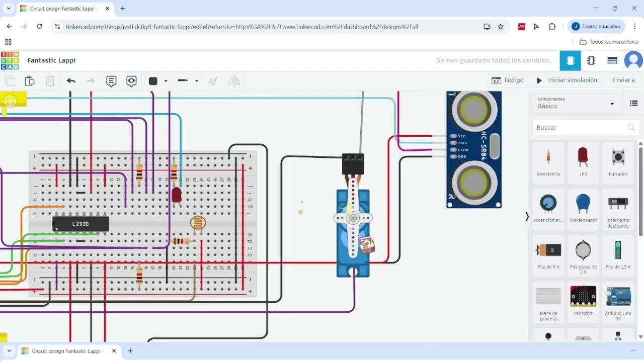Open the notes annotation tool
The width and height of the screenshot is (644, 362).
(111, 81)
